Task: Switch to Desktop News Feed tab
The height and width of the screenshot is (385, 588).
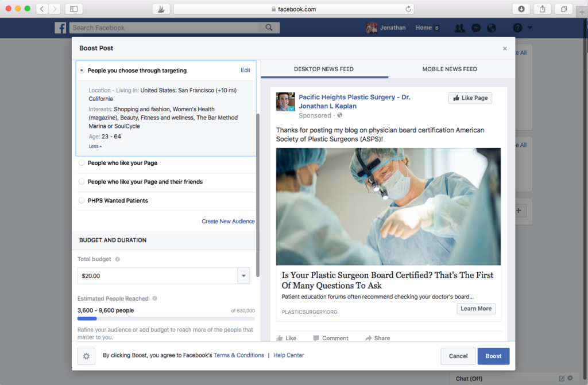Action: (324, 69)
